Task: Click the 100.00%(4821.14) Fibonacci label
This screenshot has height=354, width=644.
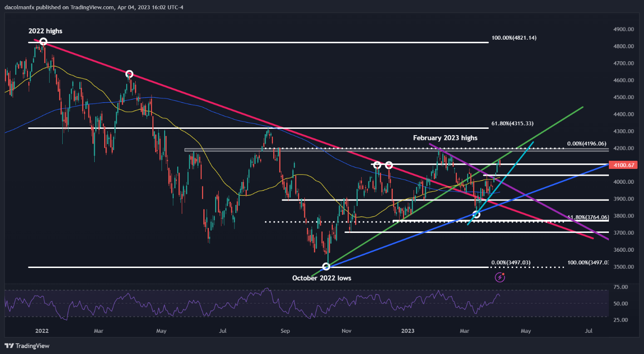Action: (514, 38)
